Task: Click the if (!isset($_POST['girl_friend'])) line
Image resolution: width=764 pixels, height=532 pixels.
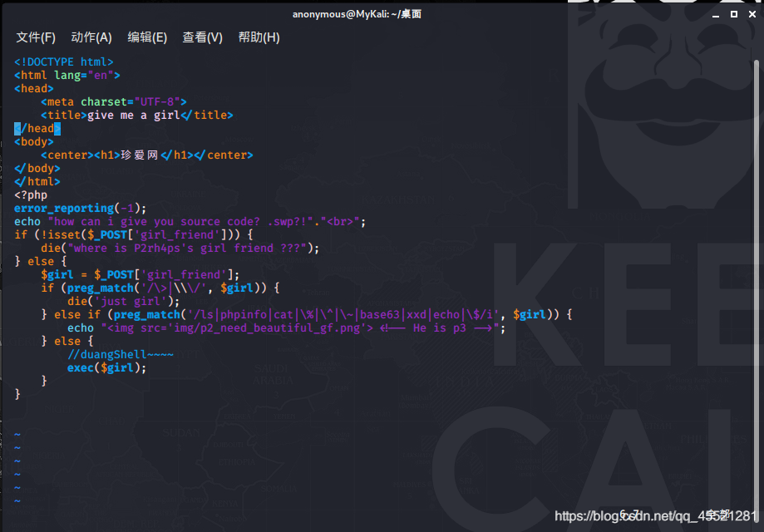Action: pyautogui.click(x=134, y=234)
